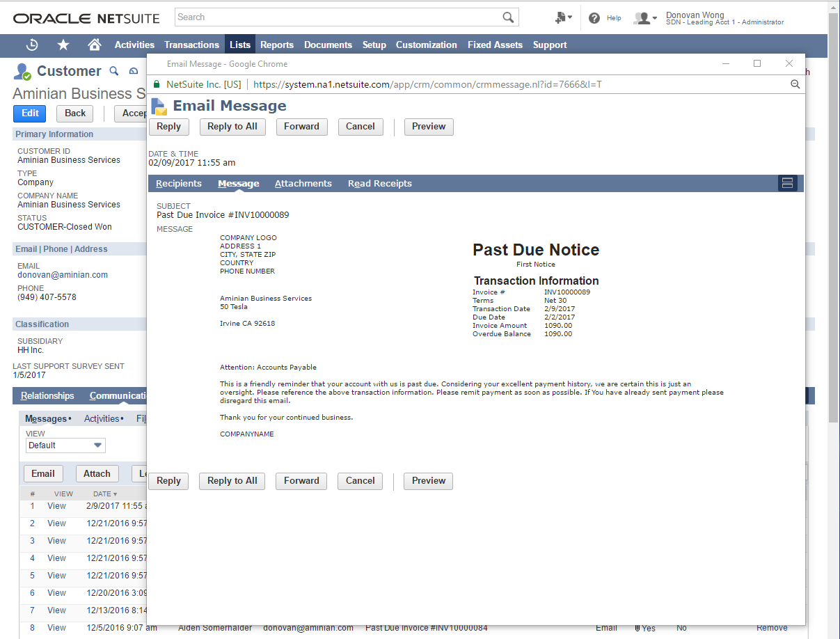The image size is (840, 639).
Task: Switch to the Message tab
Action: tap(239, 184)
